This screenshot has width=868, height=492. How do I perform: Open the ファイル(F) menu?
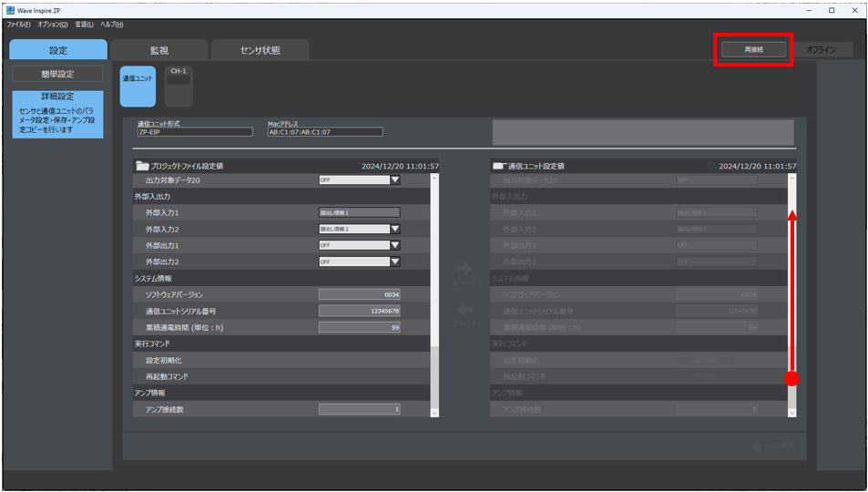pos(18,25)
